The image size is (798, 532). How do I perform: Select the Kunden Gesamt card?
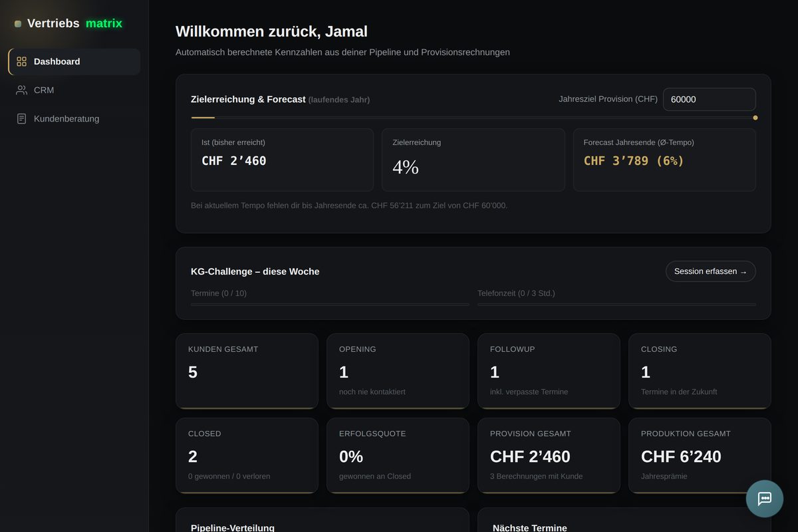point(247,371)
